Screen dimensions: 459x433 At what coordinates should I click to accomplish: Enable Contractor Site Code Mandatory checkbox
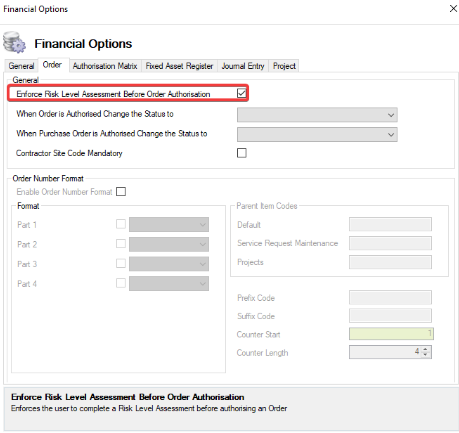pyautogui.click(x=242, y=153)
